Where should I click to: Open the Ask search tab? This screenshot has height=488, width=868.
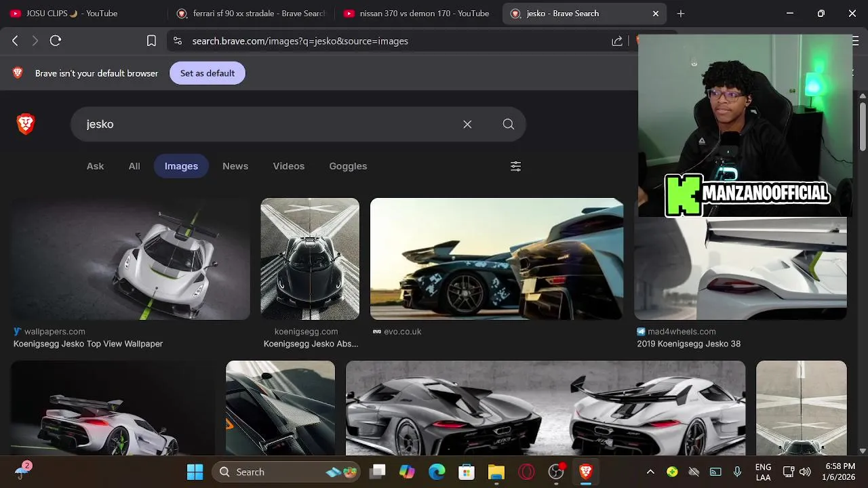point(95,166)
